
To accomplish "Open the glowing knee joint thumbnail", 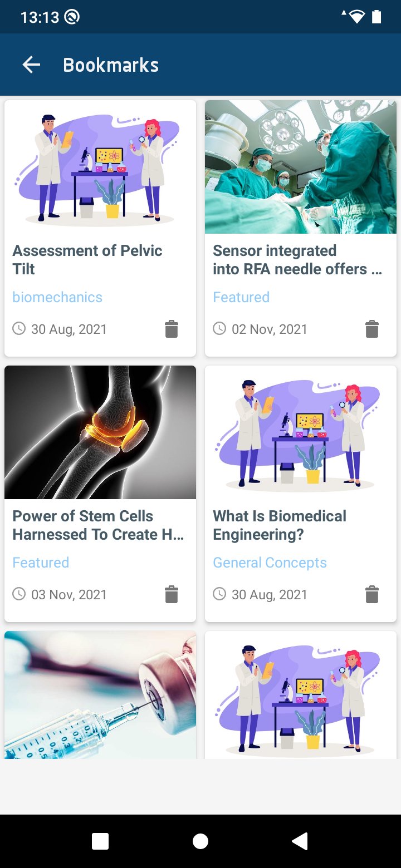I will tap(100, 432).
